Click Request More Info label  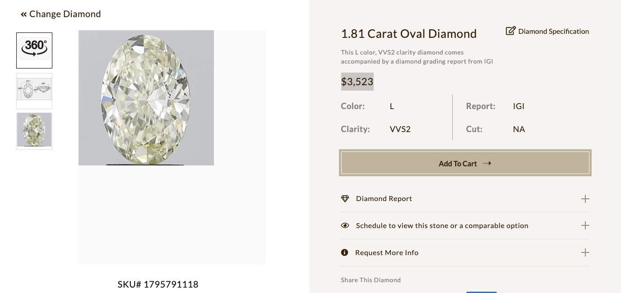coord(387,253)
